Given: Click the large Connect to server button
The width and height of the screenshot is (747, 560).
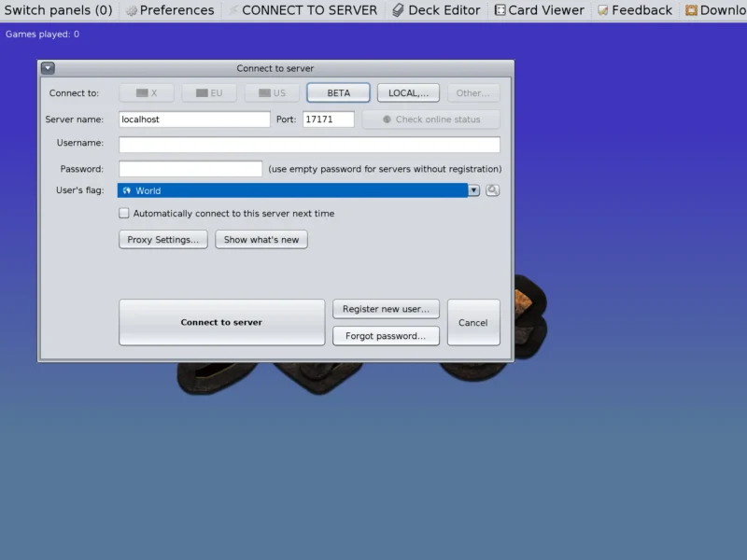Looking at the screenshot, I should point(222,322).
